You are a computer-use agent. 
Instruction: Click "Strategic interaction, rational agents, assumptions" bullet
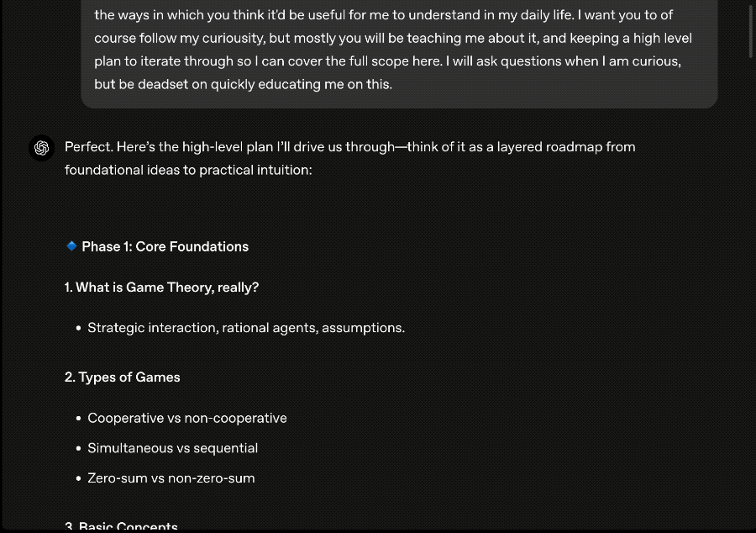coord(246,328)
